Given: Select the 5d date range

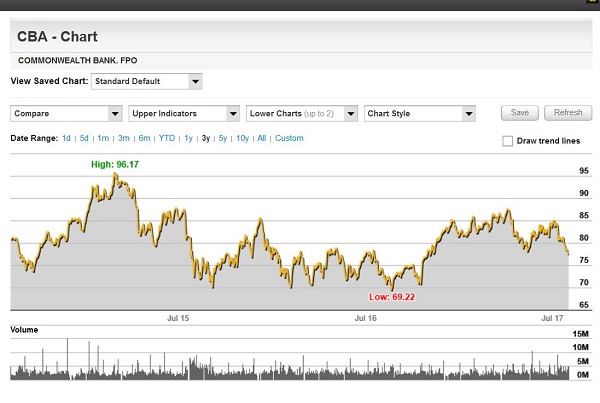Looking at the screenshot, I should coord(84,138).
